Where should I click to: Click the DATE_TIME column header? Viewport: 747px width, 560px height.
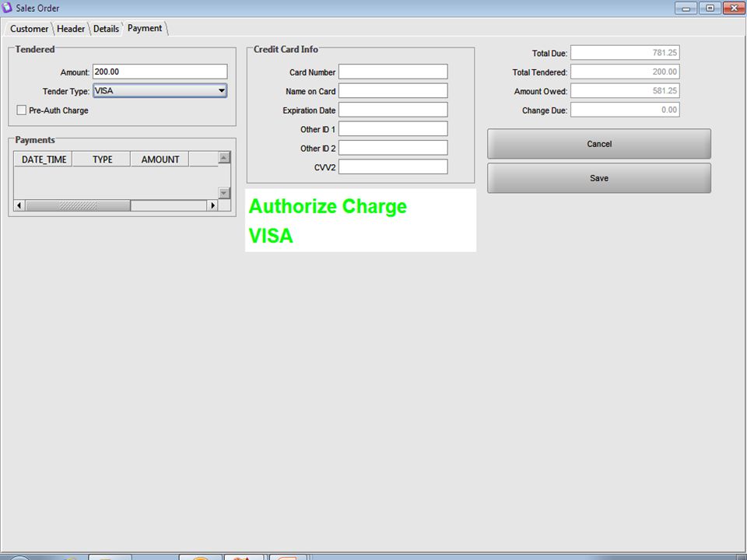(x=44, y=159)
